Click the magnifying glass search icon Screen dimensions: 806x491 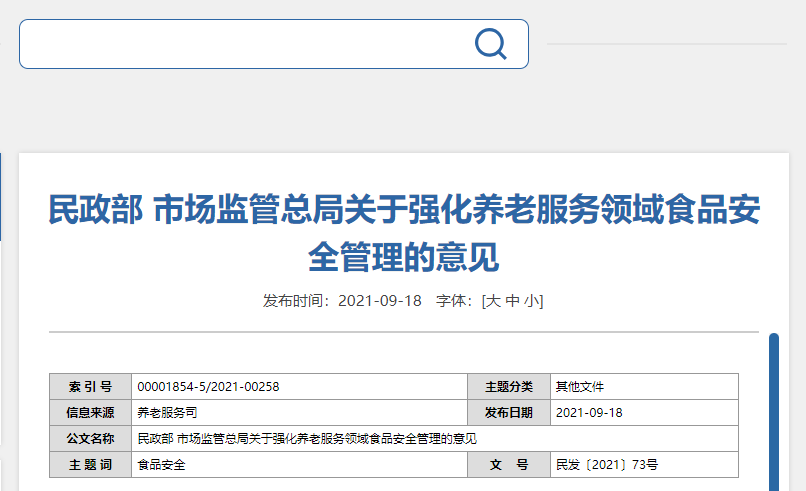(x=491, y=44)
